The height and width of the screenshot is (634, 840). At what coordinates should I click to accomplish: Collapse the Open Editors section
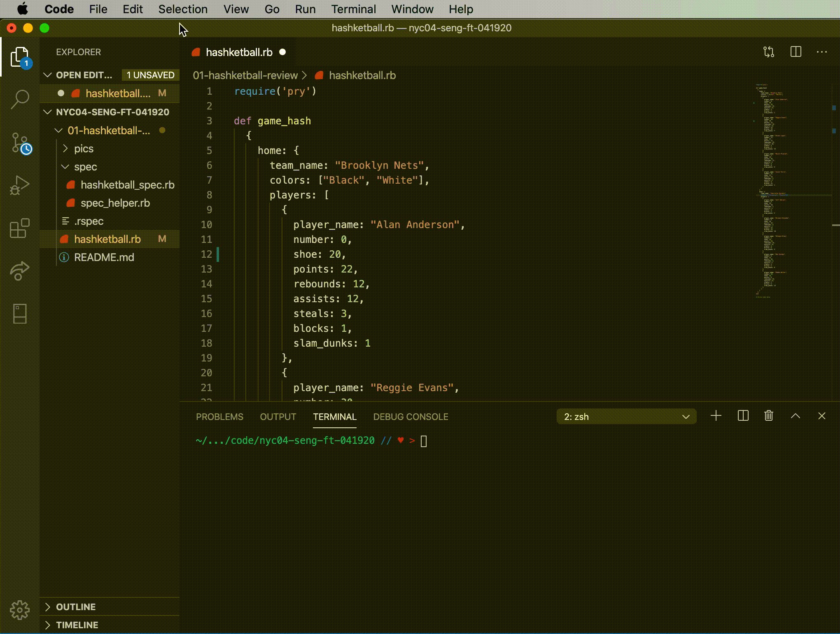click(x=48, y=75)
